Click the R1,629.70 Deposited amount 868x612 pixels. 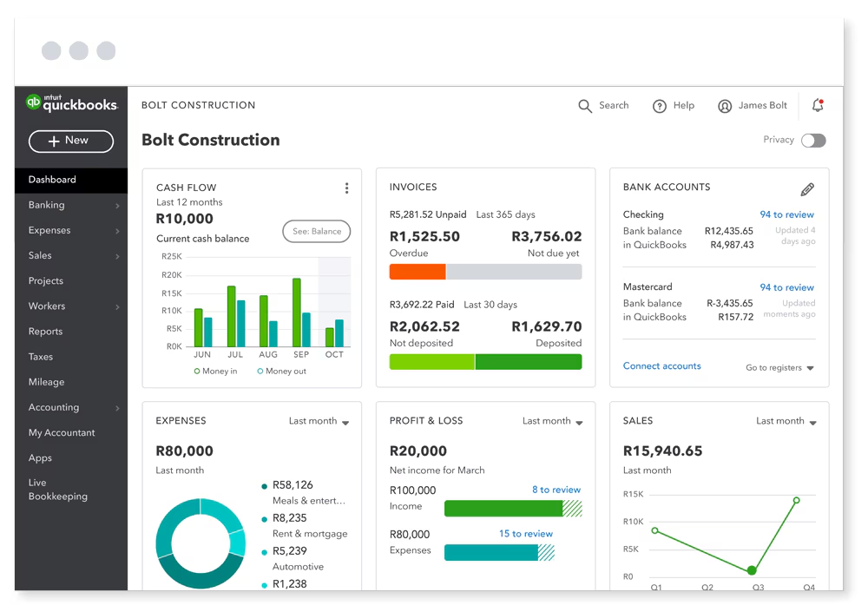(x=546, y=326)
